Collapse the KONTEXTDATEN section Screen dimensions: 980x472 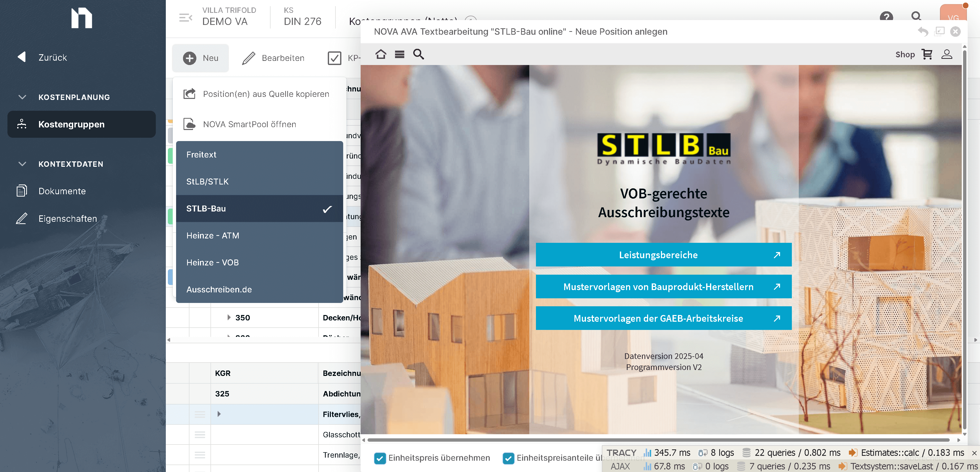point(22,164)
